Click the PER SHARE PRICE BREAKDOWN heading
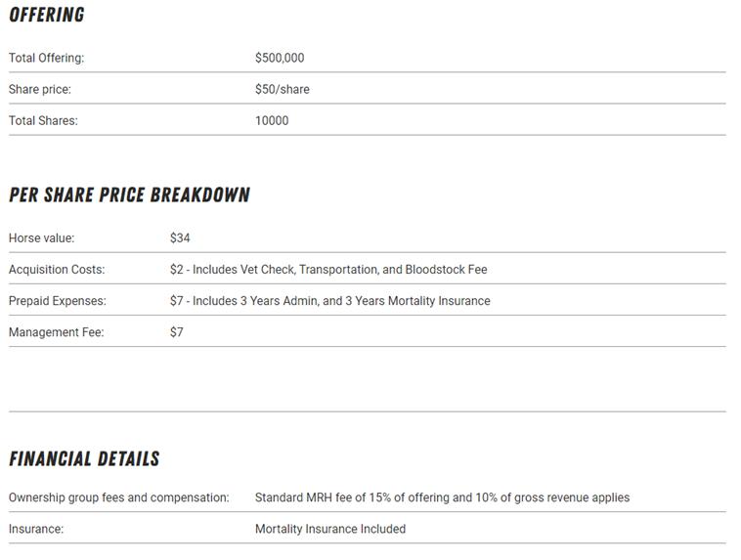This screenshot has width=741, height=560. (x=129, y=194)
